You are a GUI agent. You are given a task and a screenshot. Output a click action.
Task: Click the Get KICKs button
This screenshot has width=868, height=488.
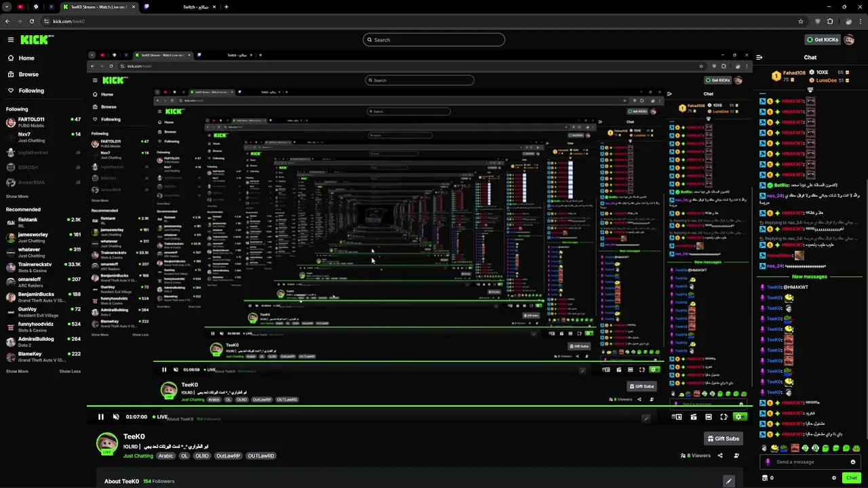823,40
